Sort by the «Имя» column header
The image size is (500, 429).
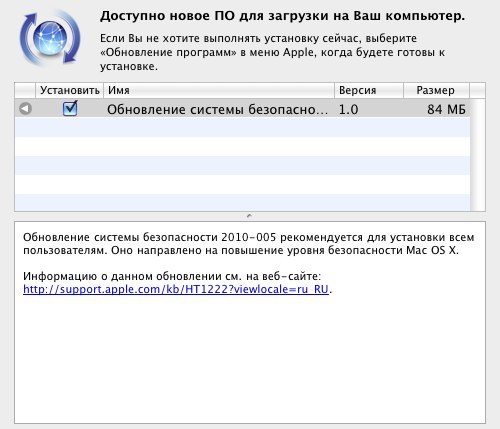tap(219, 90)
